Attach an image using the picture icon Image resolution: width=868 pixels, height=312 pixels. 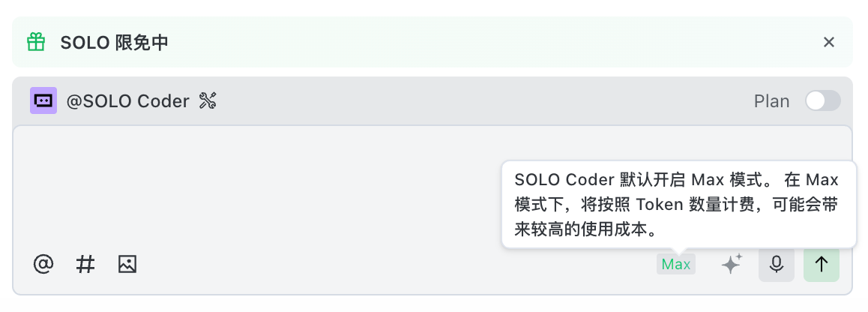tap(127, 264)
